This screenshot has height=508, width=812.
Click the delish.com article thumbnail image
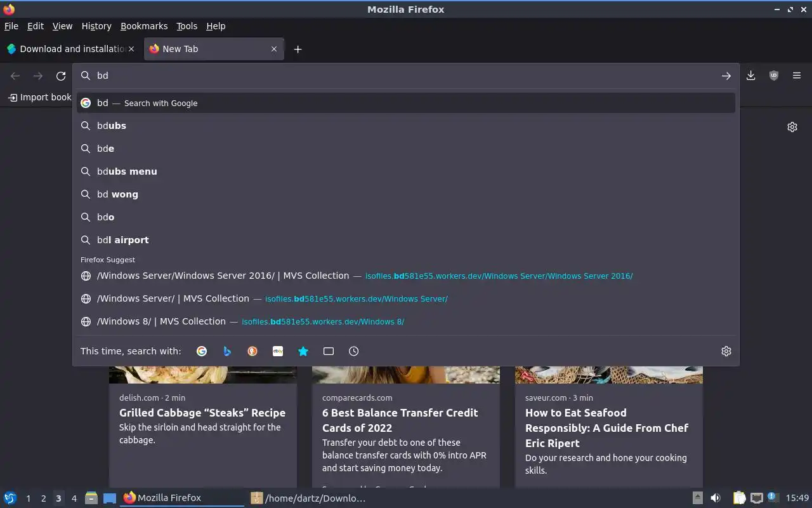point(203,375)
